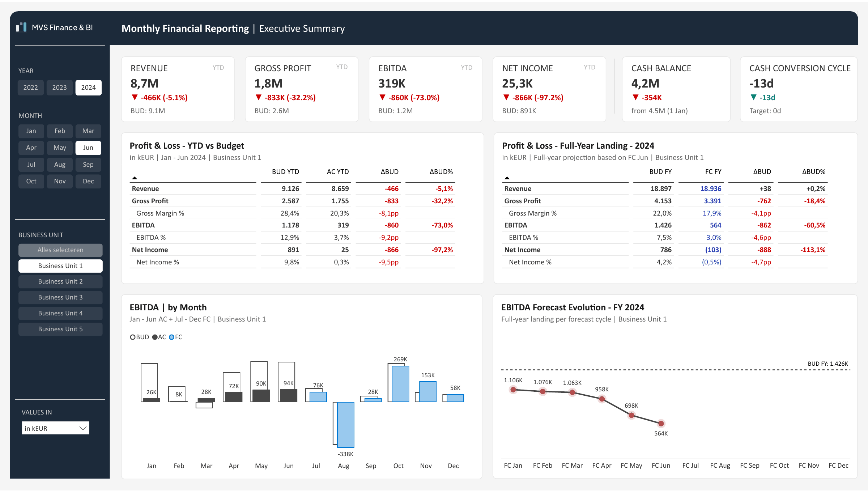Click the Alles selecteren button
This screenshot has width=868, height=493.
[60, 250]
